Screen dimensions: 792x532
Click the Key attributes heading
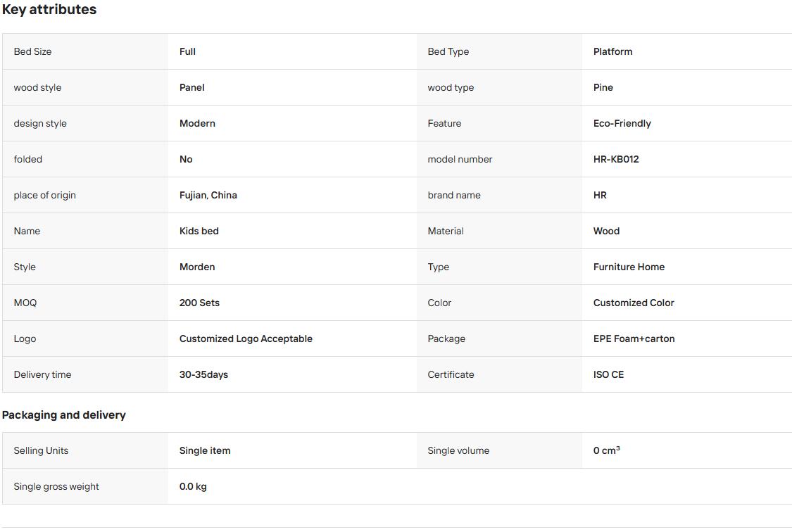pos(49,10)
